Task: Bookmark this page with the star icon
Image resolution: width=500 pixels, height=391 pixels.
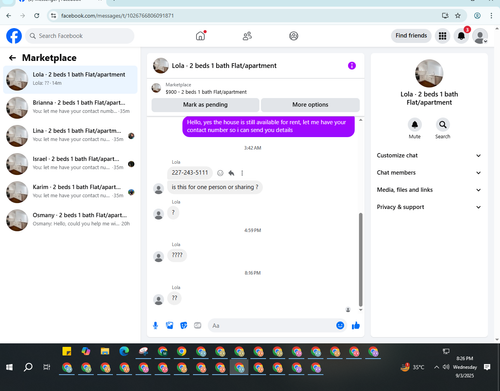Action: 458,16
